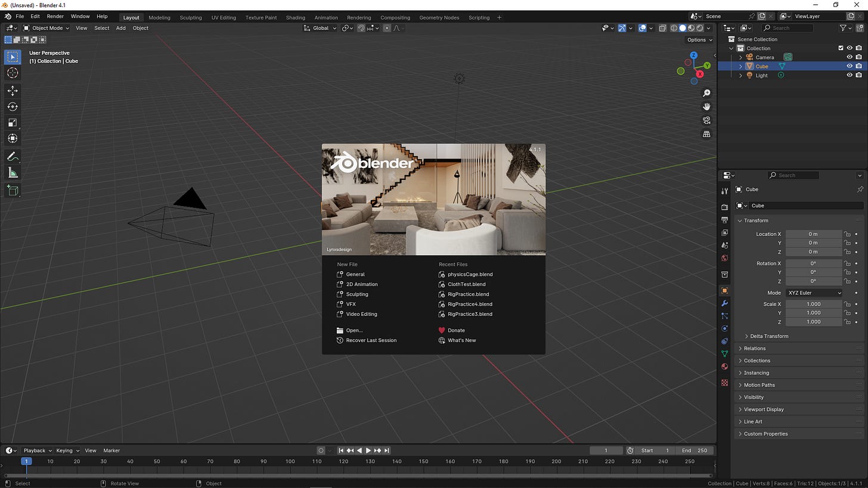The image size is (868, 488).
Task: Open the Render properties tab
Action: click(x=724, y=207)
